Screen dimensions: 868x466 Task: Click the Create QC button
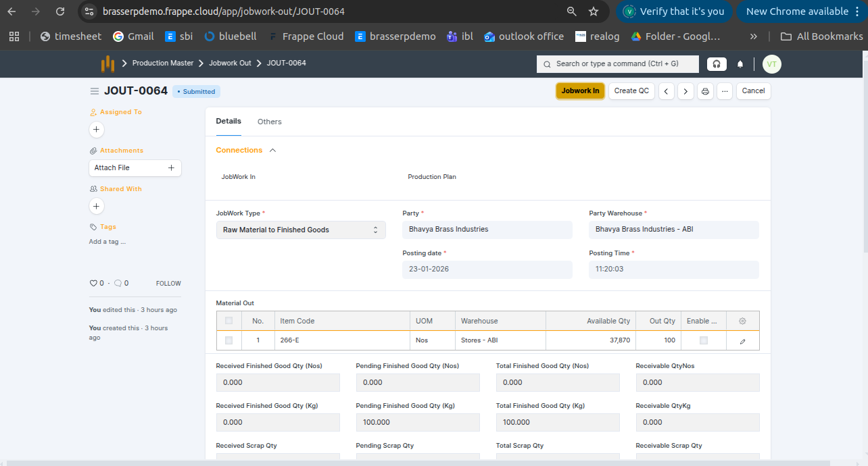631,91
